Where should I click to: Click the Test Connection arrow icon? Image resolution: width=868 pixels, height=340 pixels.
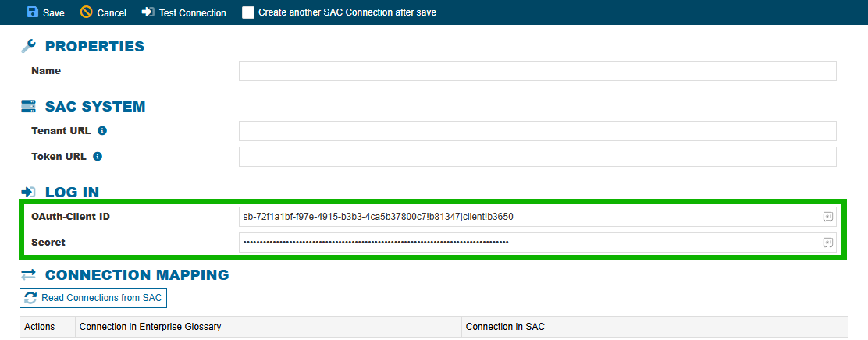click(x=148, y=12)
